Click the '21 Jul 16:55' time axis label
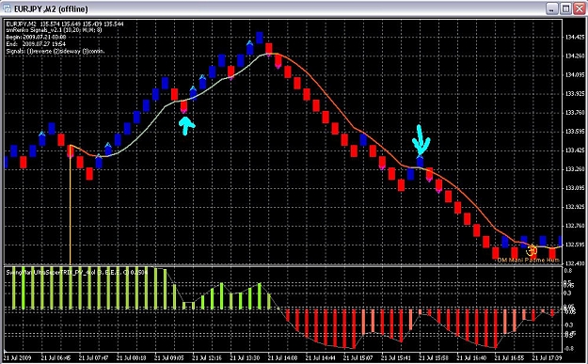This screenshot has height=364, width=588. [510, 357]
